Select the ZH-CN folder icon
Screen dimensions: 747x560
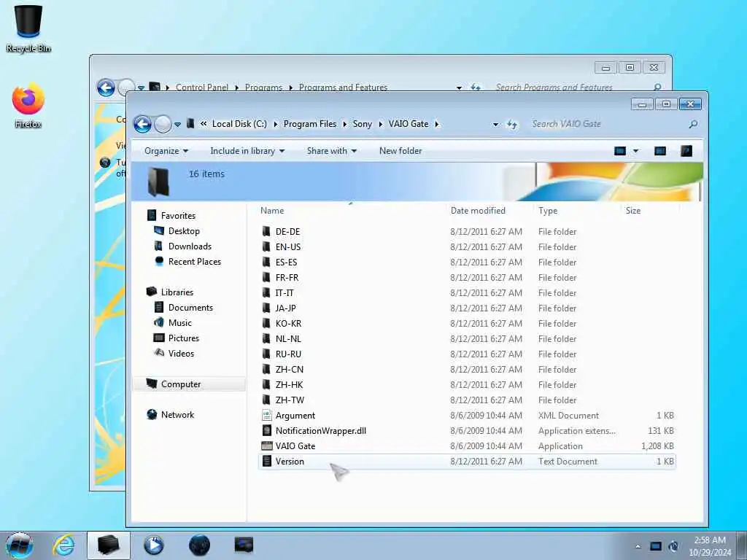point(266,370)
